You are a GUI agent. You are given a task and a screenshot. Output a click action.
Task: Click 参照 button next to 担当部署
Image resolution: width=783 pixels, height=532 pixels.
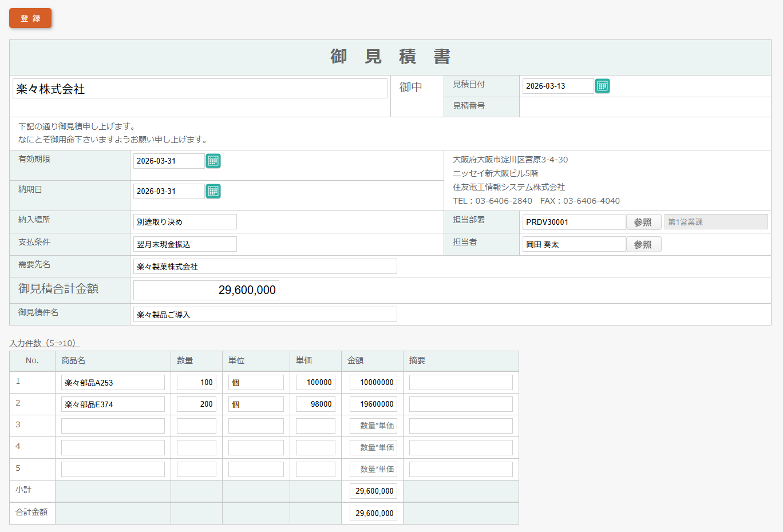coord(643,222)
